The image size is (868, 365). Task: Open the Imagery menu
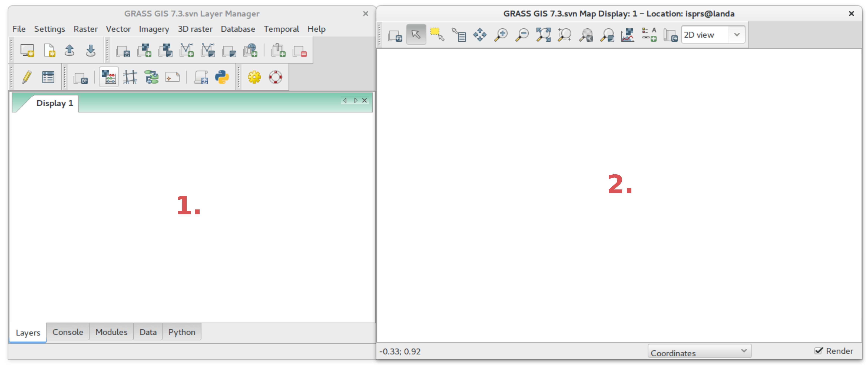pyautogui.click(x=154, y=29)
